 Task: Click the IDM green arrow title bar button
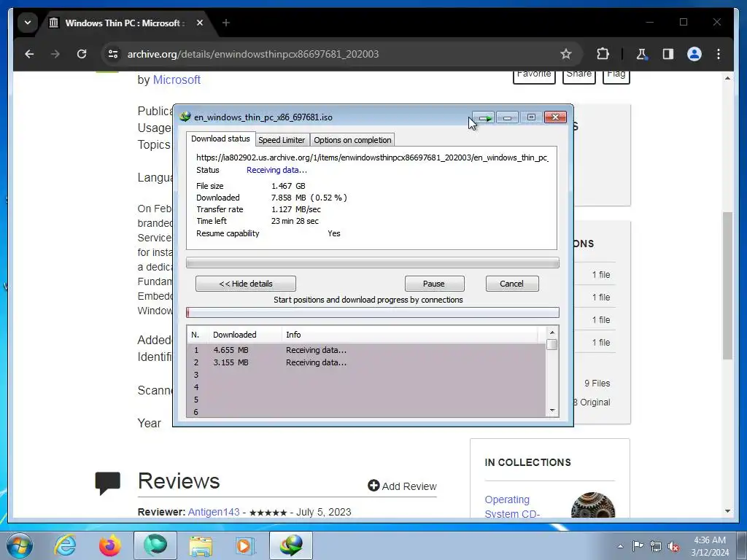pyautogui.click(x=484, y=117)
